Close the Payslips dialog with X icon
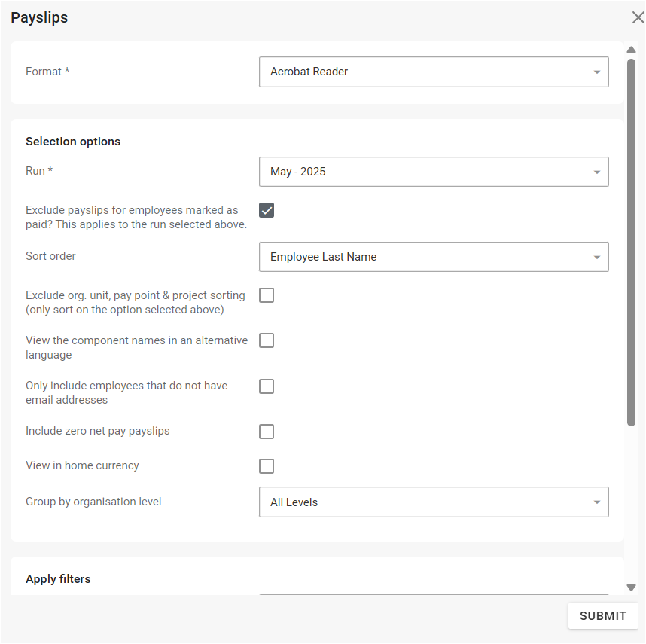The image size is (646, 644). pos(637,18)
